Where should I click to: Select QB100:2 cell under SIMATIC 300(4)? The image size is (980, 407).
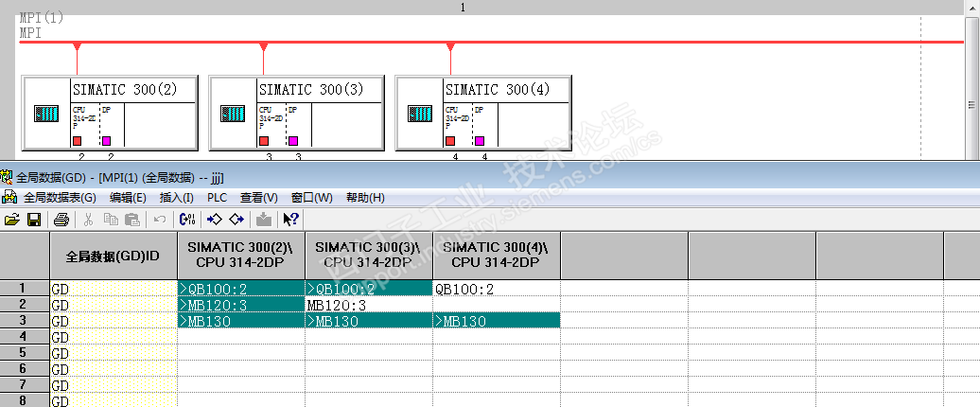pos(497,289)
